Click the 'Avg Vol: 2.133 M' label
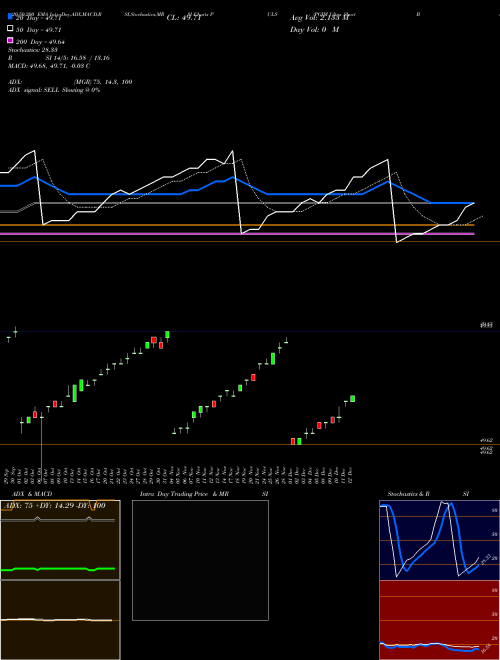 (319, 18)
